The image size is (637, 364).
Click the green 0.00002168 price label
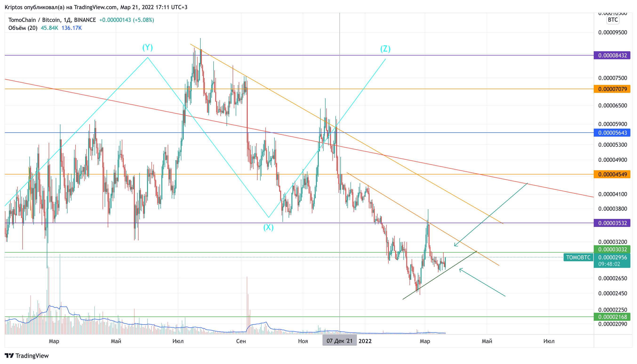[x=612, y=317]
